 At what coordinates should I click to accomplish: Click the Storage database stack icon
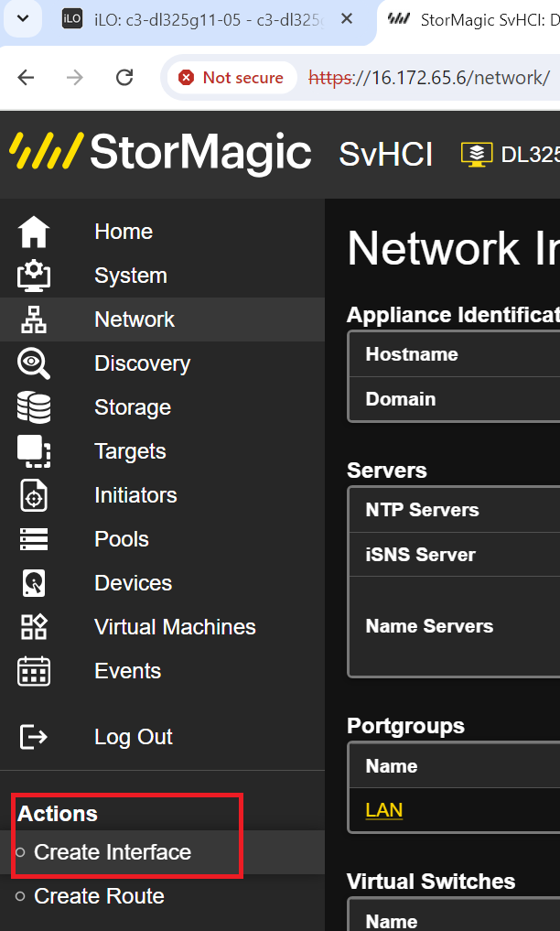pos(34,407)
